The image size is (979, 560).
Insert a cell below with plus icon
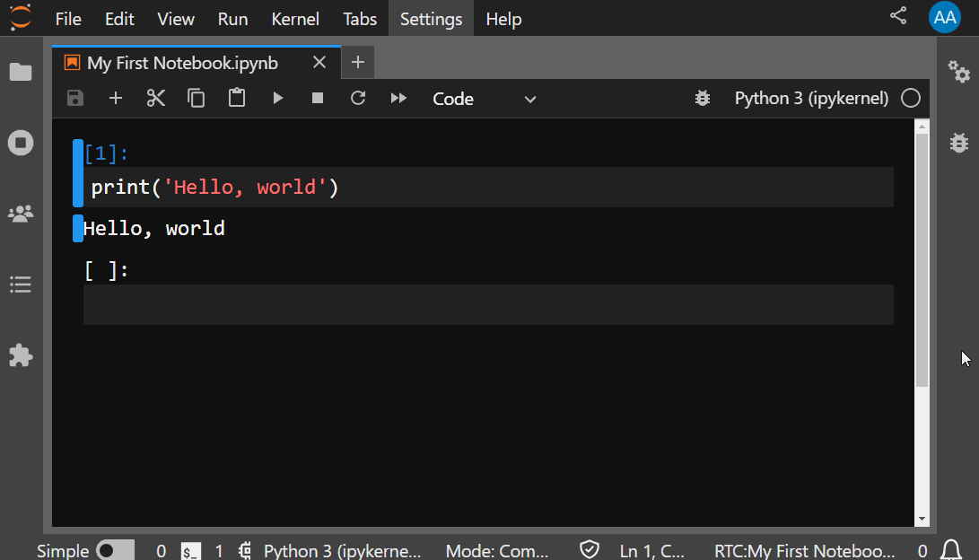[x=116, y=98]
